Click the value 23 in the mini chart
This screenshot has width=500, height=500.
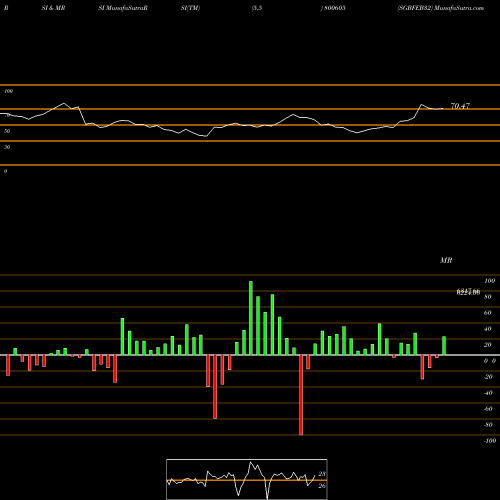322,474
